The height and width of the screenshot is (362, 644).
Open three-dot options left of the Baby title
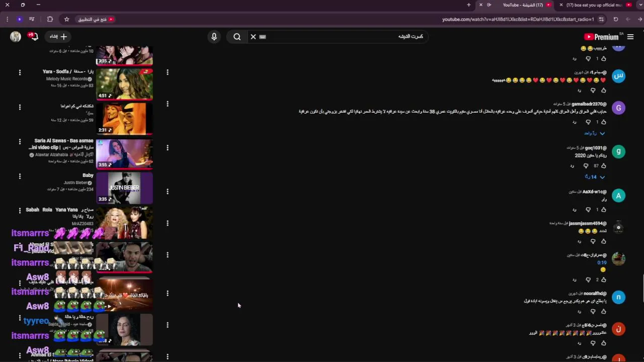(x=20, y=176)
